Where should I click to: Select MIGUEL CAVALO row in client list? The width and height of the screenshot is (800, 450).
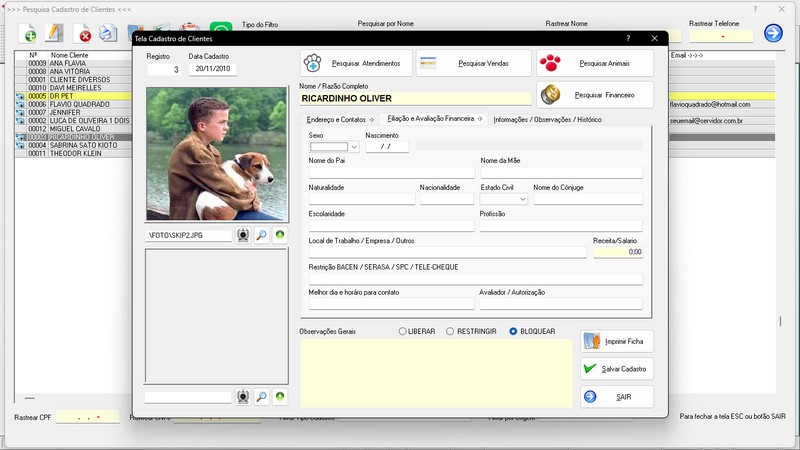(73, 129)
